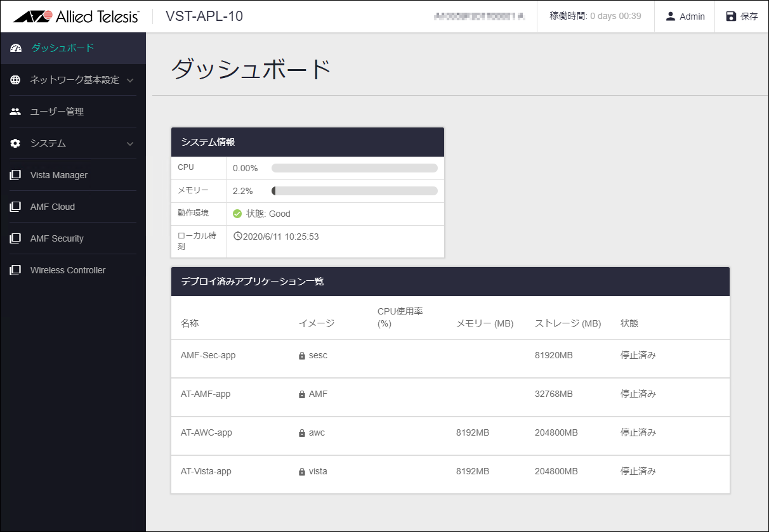The image size is (769, 532).
Task: Open the ネットワーク基本設定 menu
Action: (x=73, y=80)
